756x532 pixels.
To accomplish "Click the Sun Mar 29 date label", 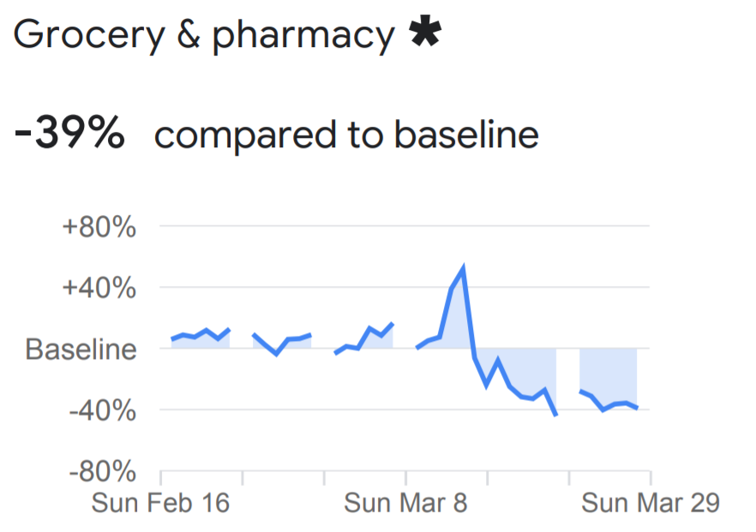I will coord(650,503).
